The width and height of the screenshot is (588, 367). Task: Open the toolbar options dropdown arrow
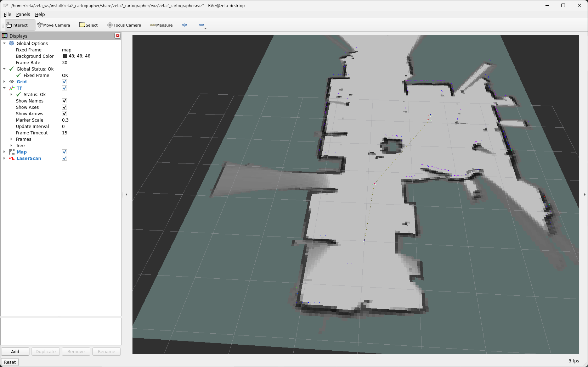(x=205, y=28)
